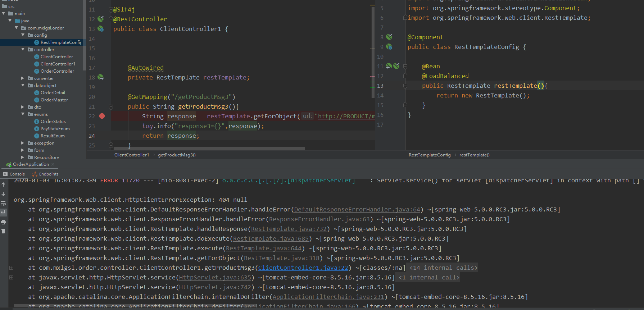Open RestTemplate.java:732 stack link
This screenshot has height=310, width=644.
[289, 229]
